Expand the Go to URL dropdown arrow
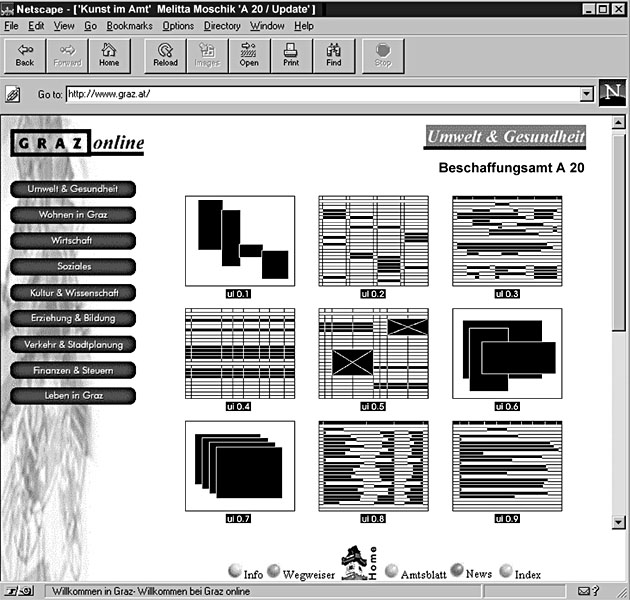Image resolution: width=630 pixels, height=600 pixels. pyautogui.click(x=587, y=94)
